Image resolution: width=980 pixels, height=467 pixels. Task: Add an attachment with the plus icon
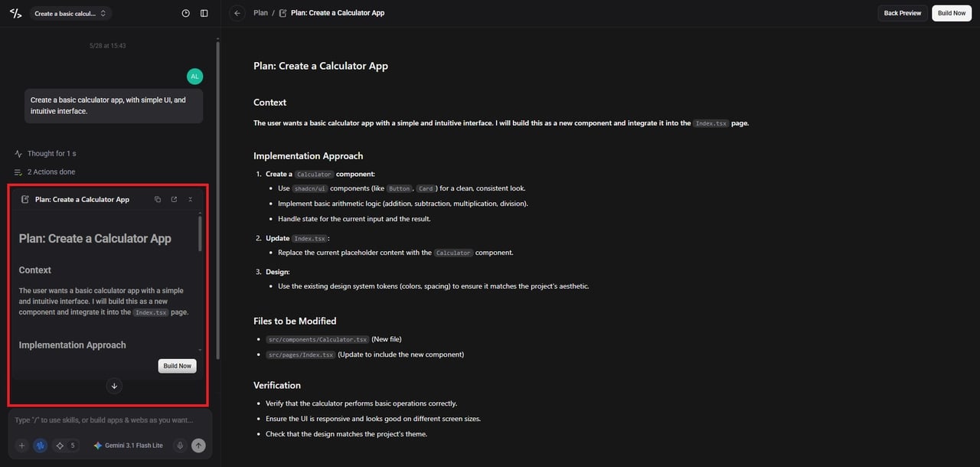click(x=21, y=446)
